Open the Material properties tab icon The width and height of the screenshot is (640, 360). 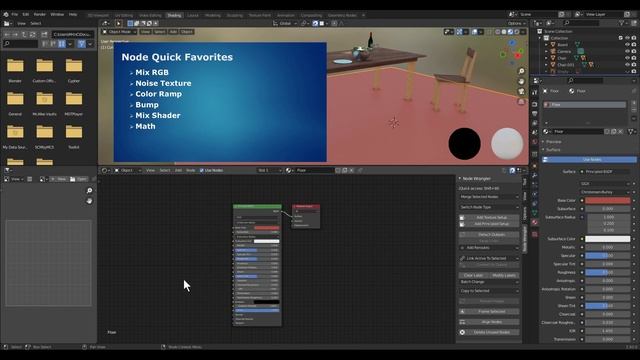[535, 222]
